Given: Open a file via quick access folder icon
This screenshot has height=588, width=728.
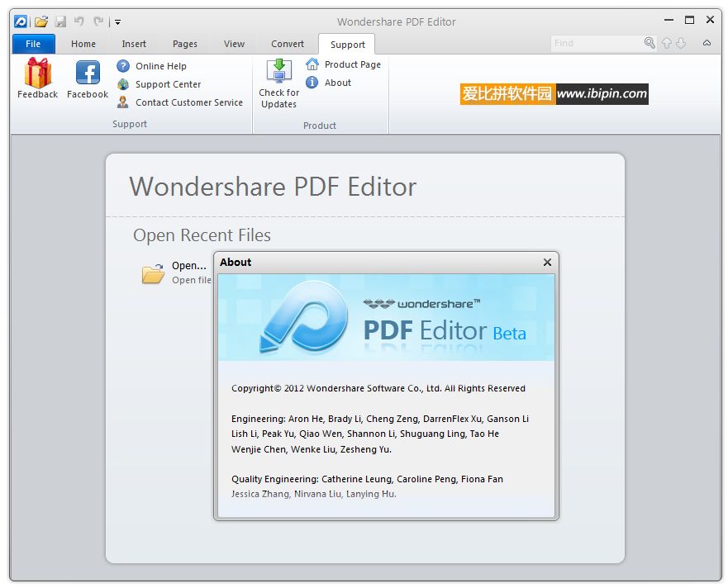Looking at the screenshot, I should click(41, 21).
